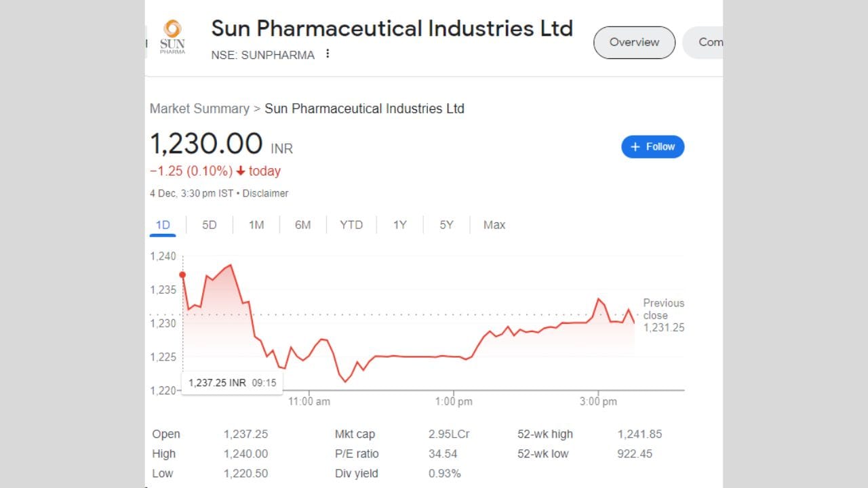Click the Follow button

point(652,146)
